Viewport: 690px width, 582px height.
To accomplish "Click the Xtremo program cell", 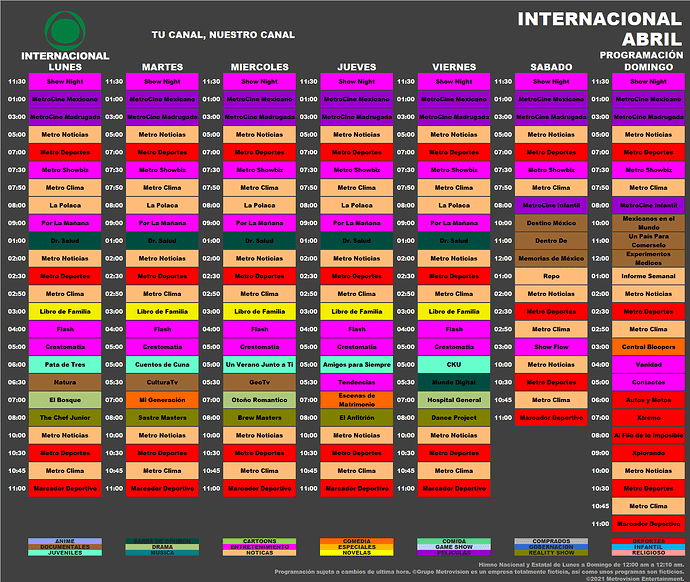I will coord(649,417).
